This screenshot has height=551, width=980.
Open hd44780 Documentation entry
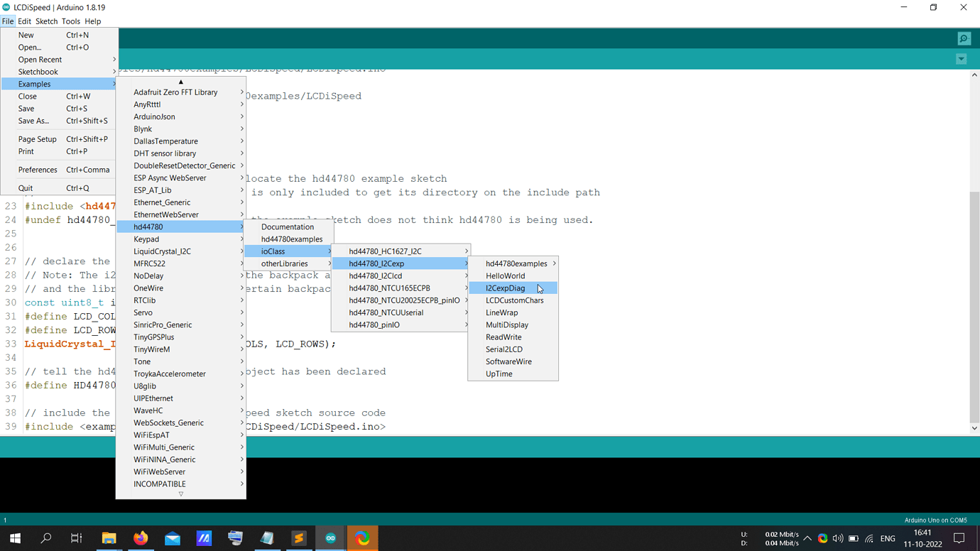tap(289, 227)
